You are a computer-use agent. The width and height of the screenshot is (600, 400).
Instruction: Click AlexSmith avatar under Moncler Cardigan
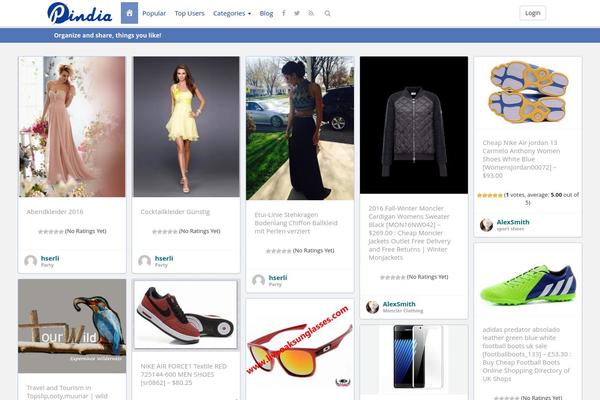click(372, 307)
